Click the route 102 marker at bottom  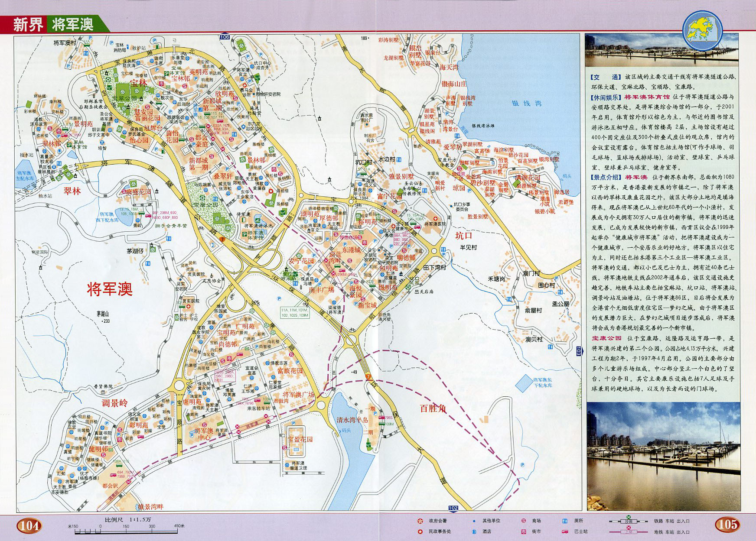pos(453,508)
